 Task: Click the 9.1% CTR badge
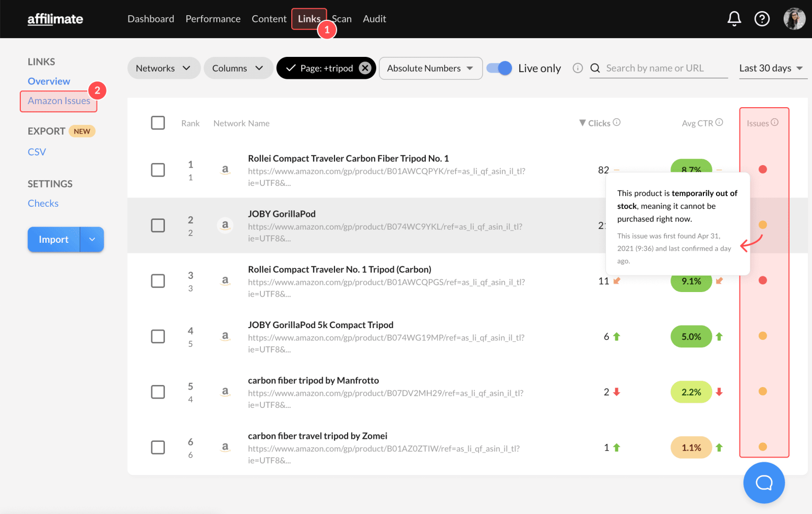coord(691,281)
